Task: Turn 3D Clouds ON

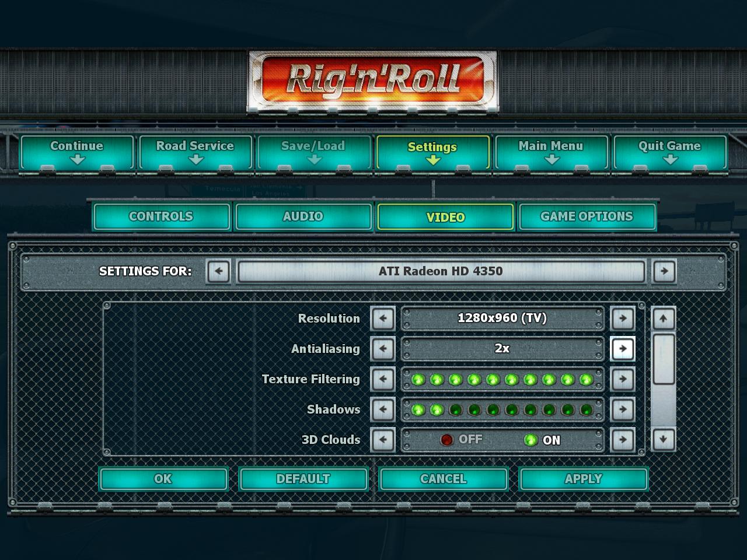Action: point(542,440)
